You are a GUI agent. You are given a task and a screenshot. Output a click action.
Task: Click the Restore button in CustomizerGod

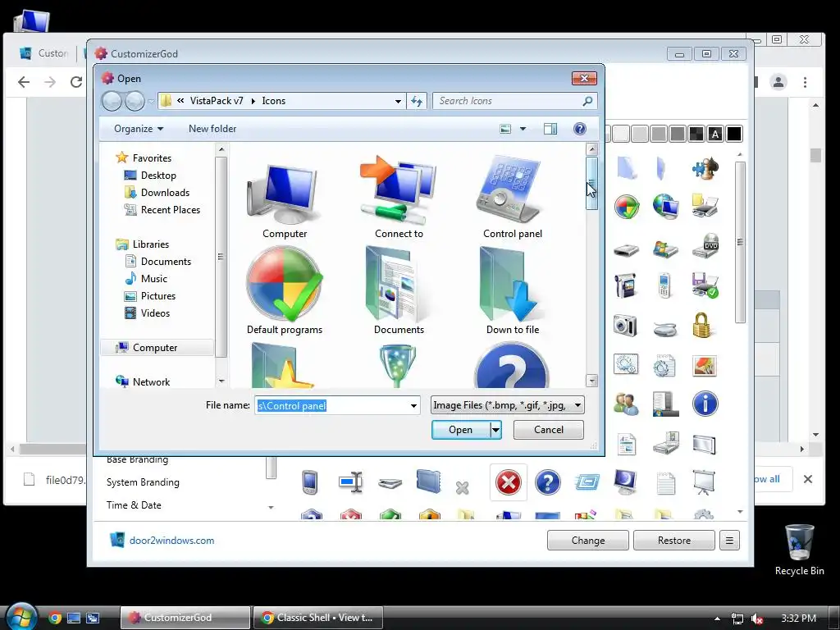coord(674,541)
